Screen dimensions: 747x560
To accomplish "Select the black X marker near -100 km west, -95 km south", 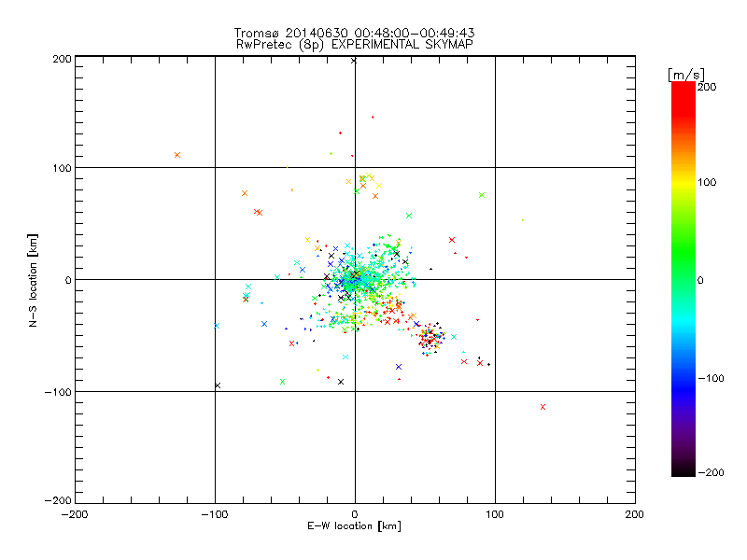I will click(218, 385).
